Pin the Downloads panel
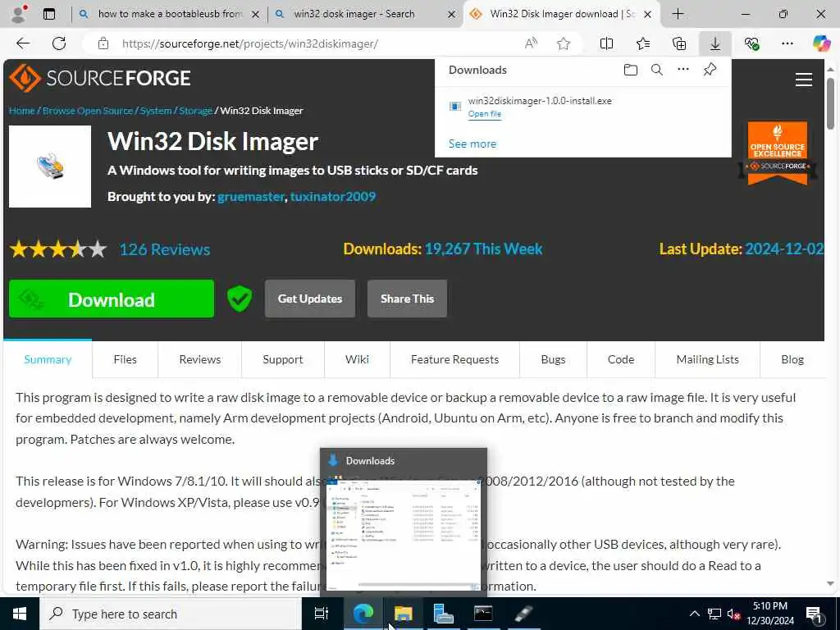 click(710, 69)
